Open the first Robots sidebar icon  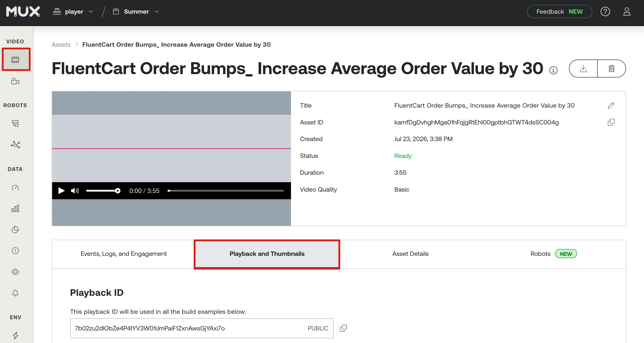click(x=15, y=123)
